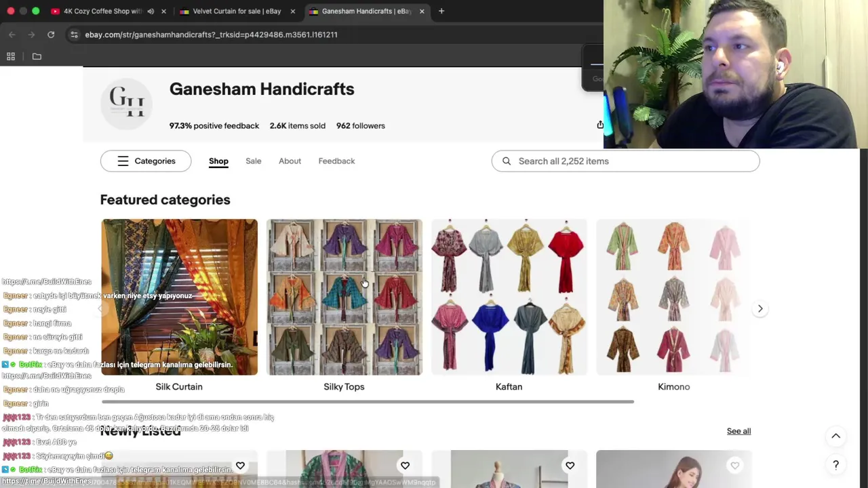868x488 pixels.
Task: Click the Kimono label
Action: (x=673, y=386)
